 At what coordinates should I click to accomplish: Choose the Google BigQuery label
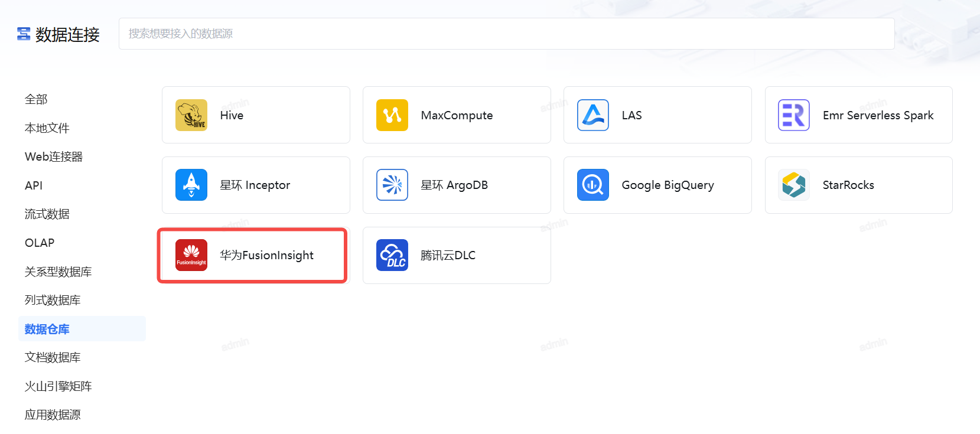(x=668, y=185)
